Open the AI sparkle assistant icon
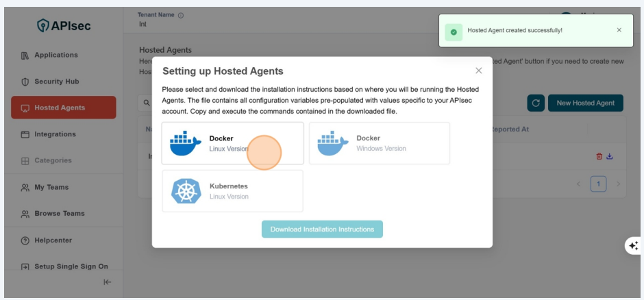644x300 pixels. [633, 246]
